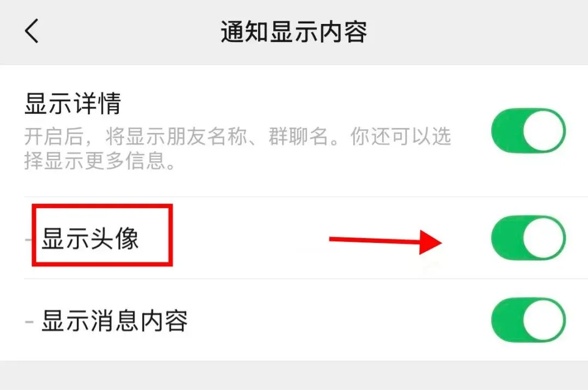
Task: Disable the 显示头像 toggle
Action: coord(528,237)
